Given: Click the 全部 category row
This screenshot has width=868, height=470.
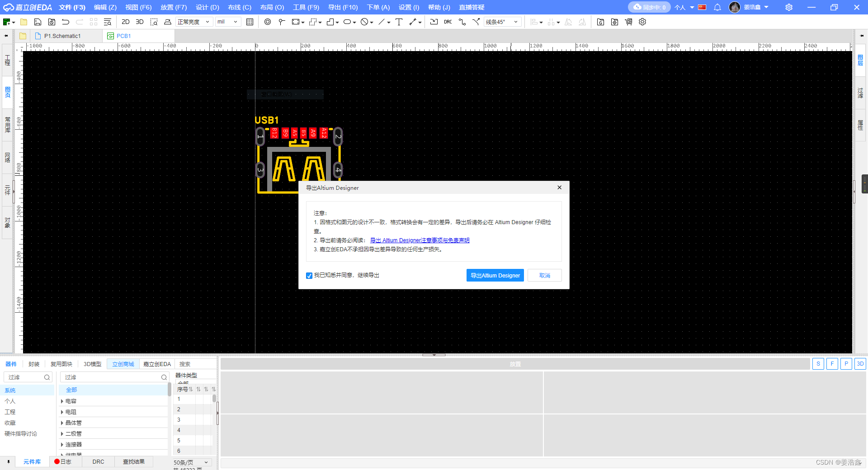Looking at the screenshot, I should pos(113,390).
